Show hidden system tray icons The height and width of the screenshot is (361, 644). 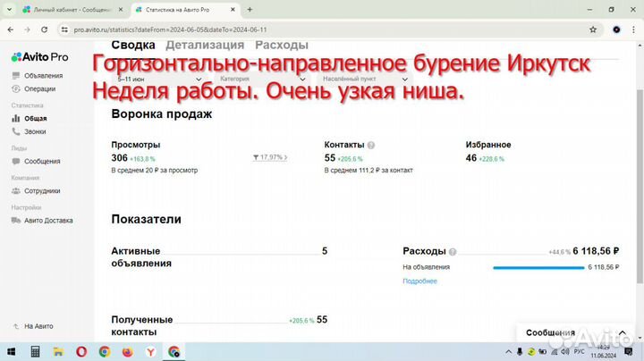(508, 351)
